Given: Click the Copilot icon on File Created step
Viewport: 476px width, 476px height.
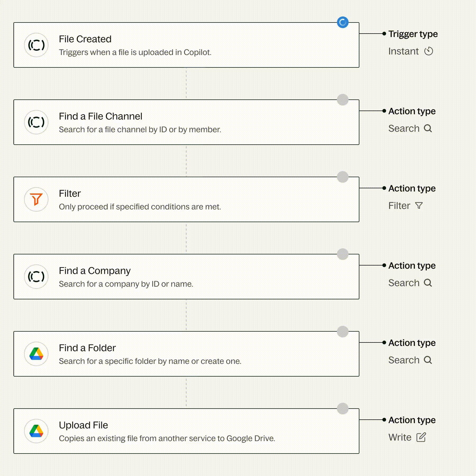Looking at the screenshot, I should (36, 45).
